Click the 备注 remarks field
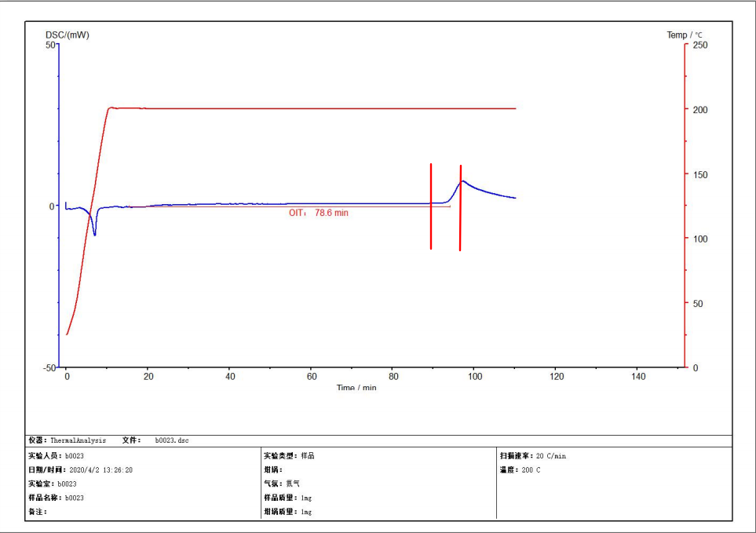 38,512
